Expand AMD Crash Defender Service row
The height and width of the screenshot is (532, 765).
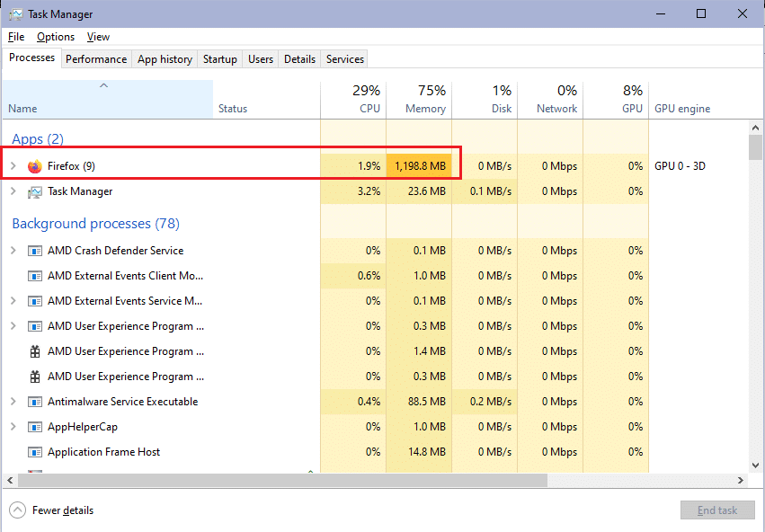point(13,251)
